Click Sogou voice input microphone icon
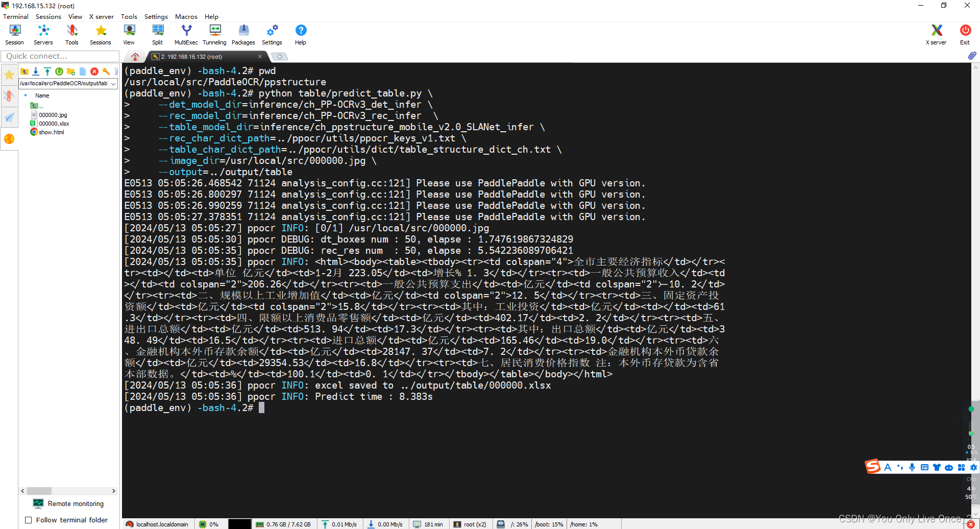 [912, 467]
